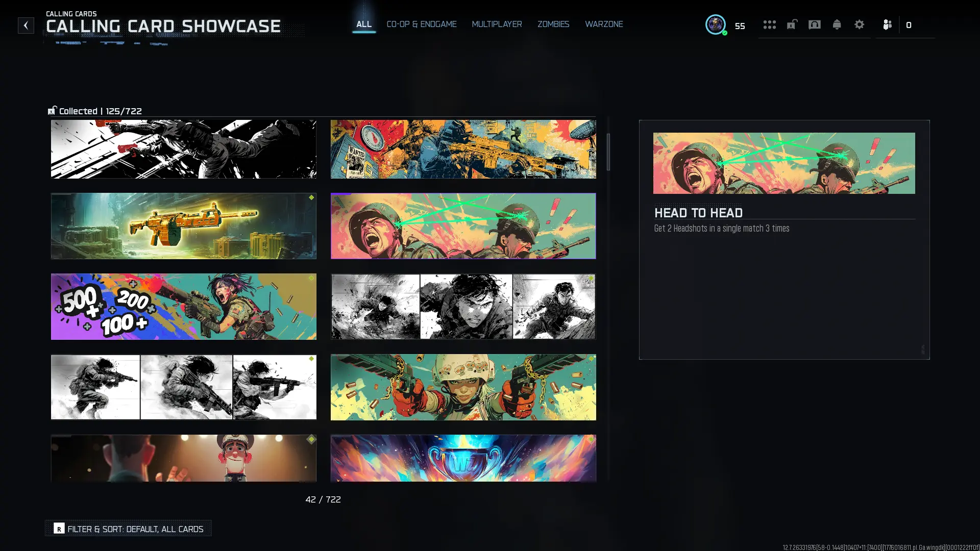Select the 500+ 200+ 100+ calling card
The width and height of the screenshot is (980, 551).
coord(183,306)
